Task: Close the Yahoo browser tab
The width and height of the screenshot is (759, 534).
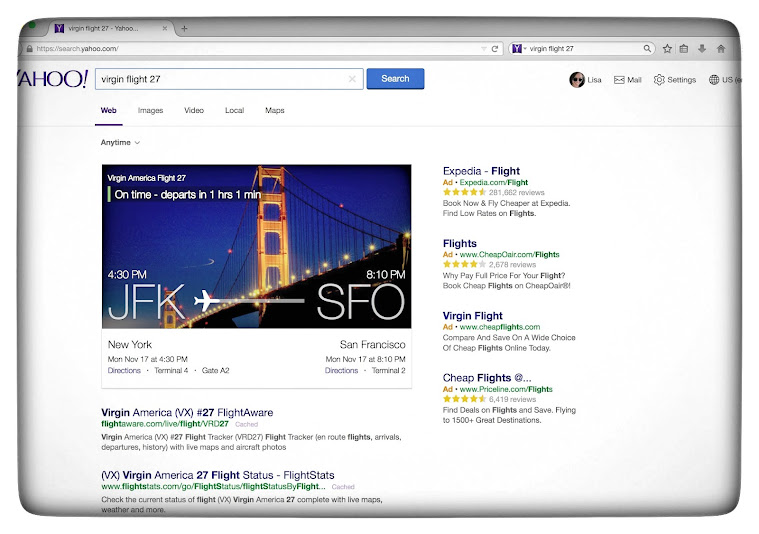Action: click(165, 29)
